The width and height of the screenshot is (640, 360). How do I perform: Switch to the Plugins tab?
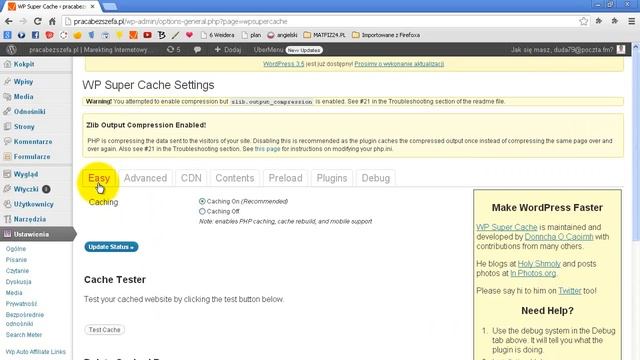click(332, 178)
